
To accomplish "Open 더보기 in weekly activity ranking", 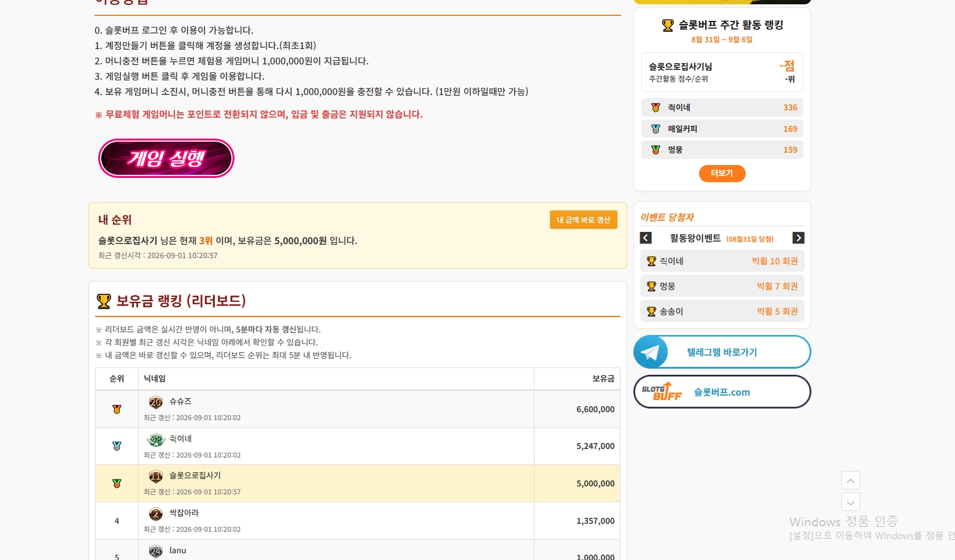I will 722,174.
